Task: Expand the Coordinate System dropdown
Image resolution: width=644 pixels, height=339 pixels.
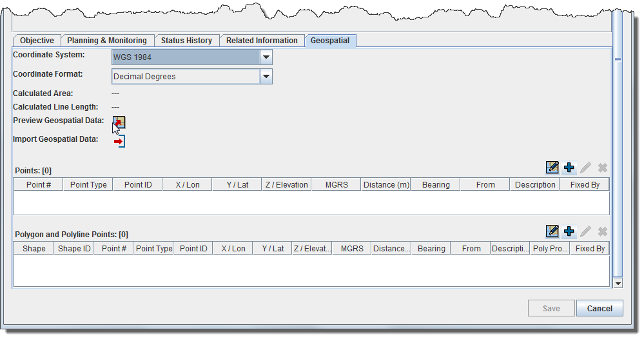Action: (x=266, y=57)
